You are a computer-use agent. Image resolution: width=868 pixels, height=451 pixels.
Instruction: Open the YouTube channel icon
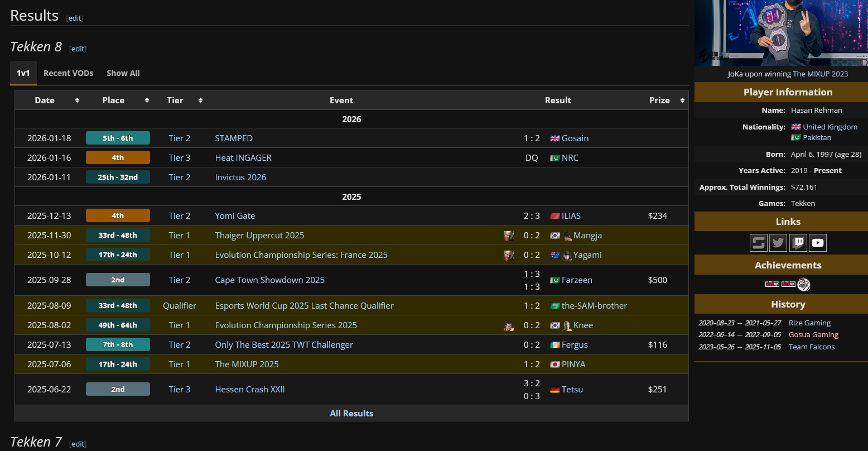click(x=818, y=243)
